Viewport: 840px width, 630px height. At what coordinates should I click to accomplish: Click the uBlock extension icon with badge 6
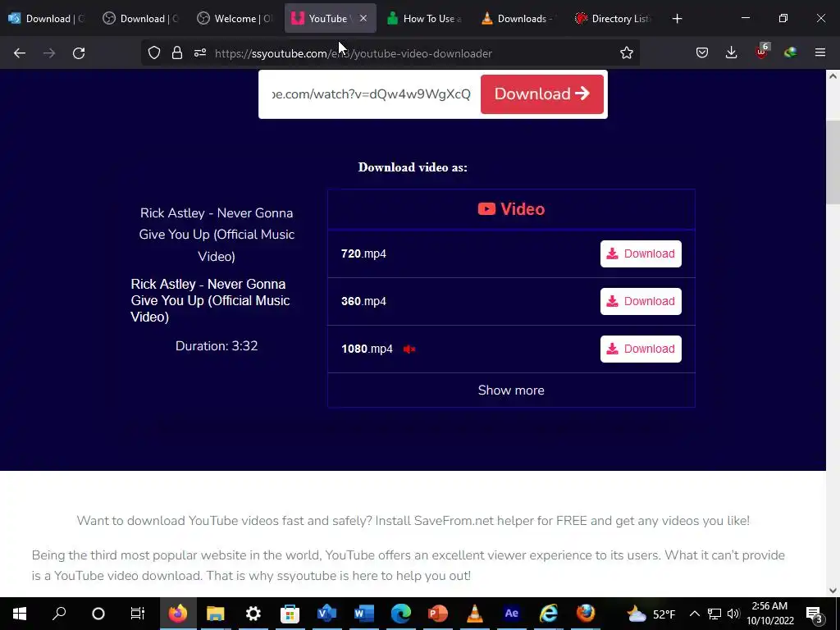pos(761,52)
